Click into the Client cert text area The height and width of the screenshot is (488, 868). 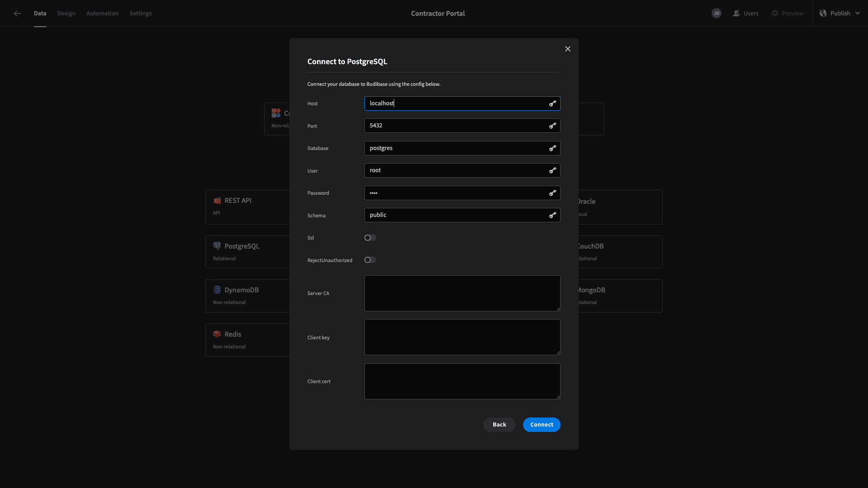click(462, 381)
